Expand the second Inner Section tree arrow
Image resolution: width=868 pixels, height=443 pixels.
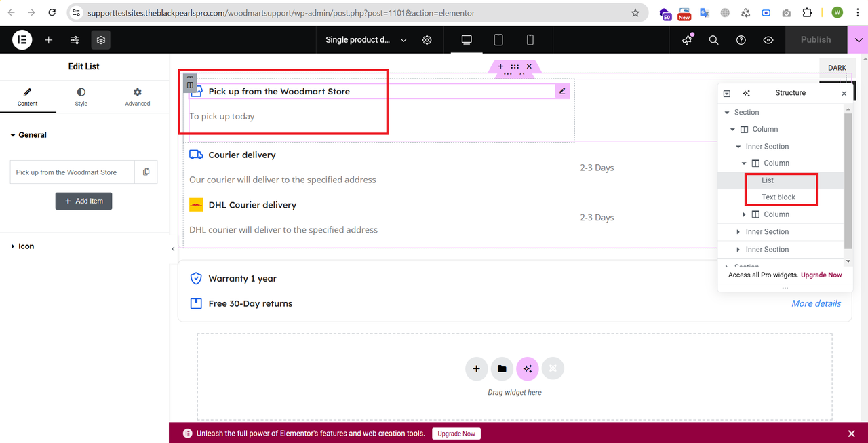coord(738,232)
